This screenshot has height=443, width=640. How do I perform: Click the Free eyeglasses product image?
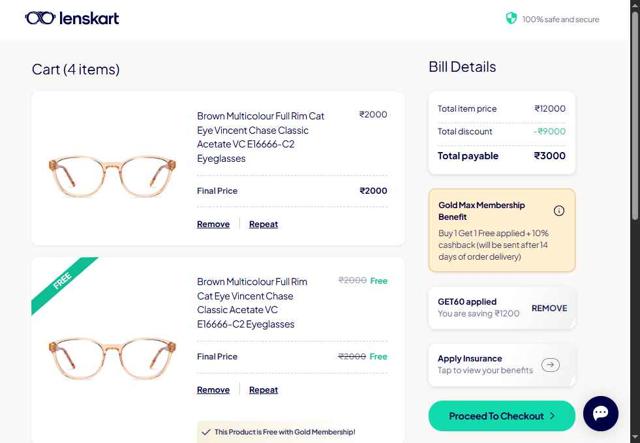[112, 358]
